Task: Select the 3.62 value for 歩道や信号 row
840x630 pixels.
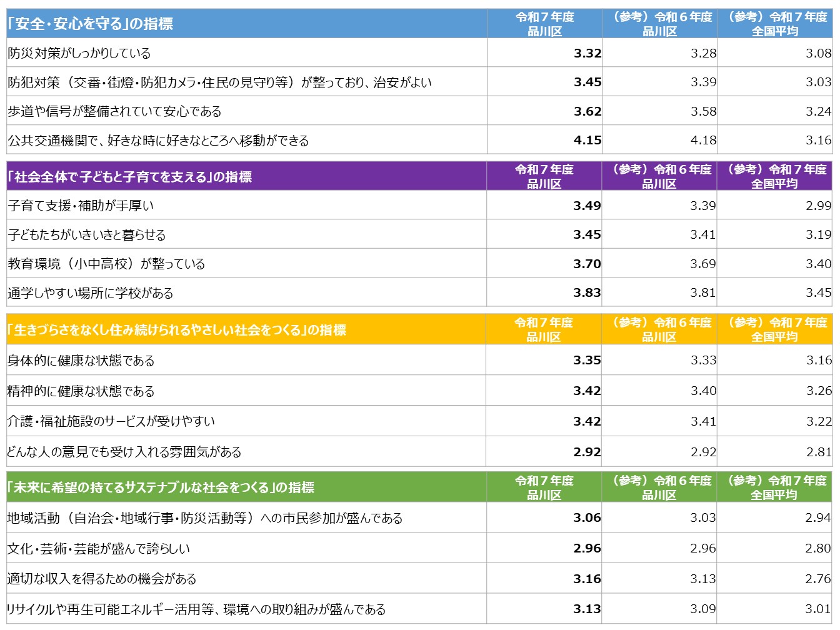Action: (587, 112)
